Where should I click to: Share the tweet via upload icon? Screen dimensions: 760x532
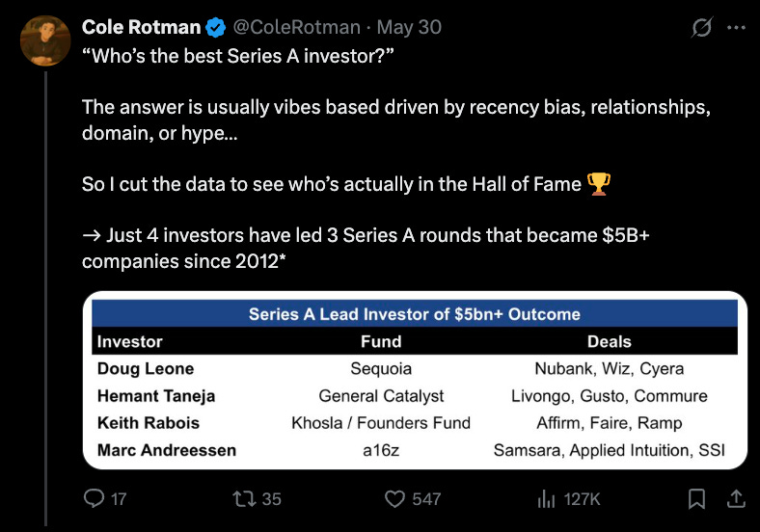736,498
